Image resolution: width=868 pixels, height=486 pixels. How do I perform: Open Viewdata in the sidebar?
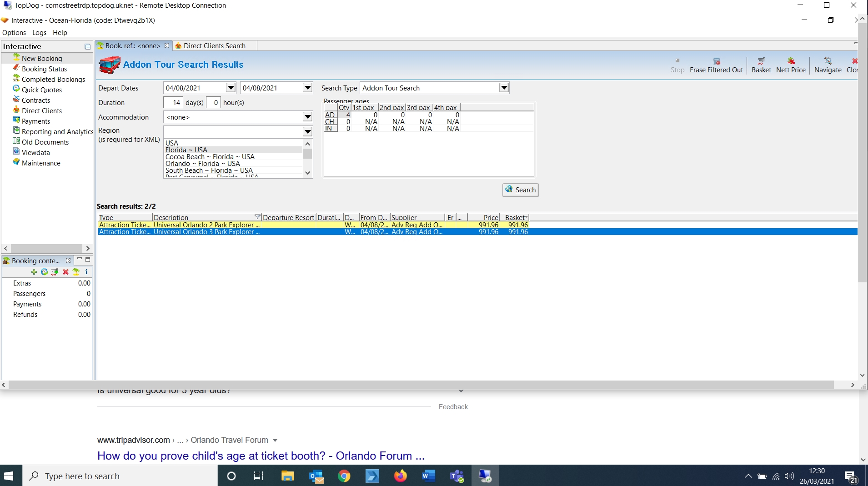click(x=36, y=152)
